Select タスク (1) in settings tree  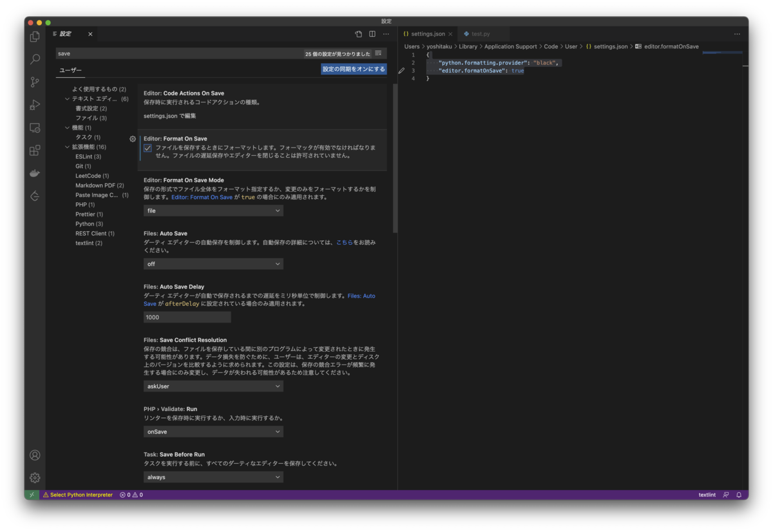click(88, 137)
